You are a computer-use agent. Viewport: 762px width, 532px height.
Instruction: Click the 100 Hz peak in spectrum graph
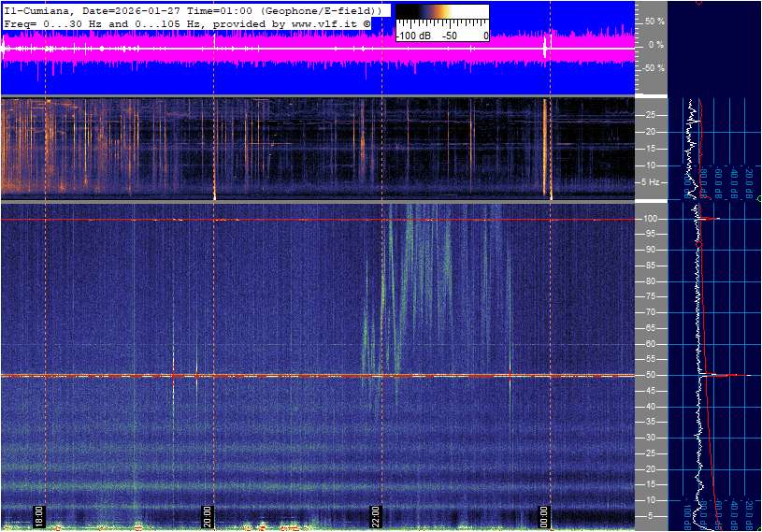coord(715,220)
